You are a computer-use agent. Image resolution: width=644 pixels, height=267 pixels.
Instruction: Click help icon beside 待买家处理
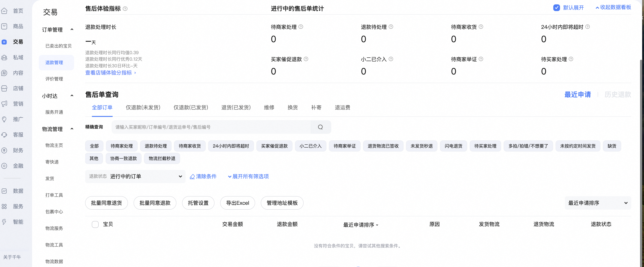click(571, 59)
